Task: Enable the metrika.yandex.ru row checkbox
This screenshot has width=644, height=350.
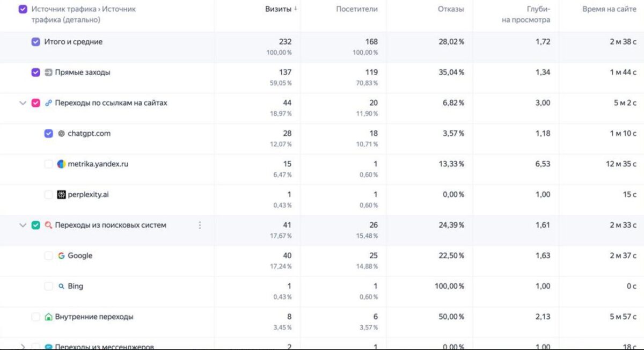Action: (x=49, y=164)
